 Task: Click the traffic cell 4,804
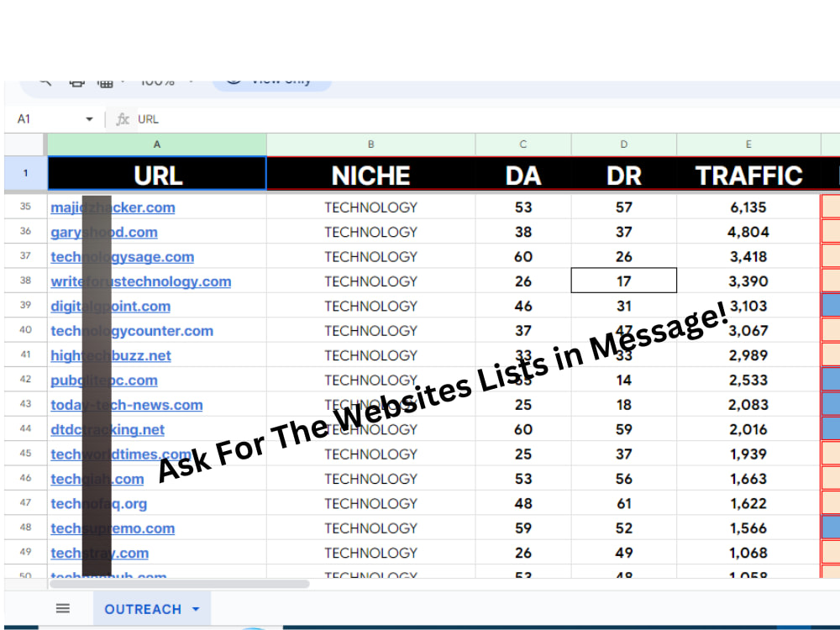tap(749, 232)
